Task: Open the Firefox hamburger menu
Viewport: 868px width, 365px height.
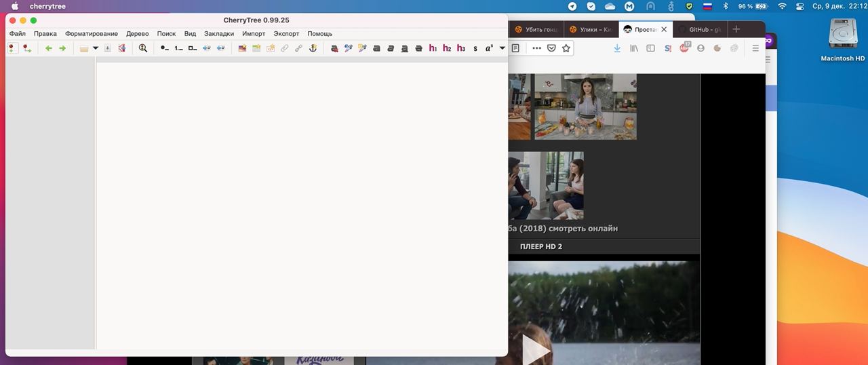Action: pos(755,48)
